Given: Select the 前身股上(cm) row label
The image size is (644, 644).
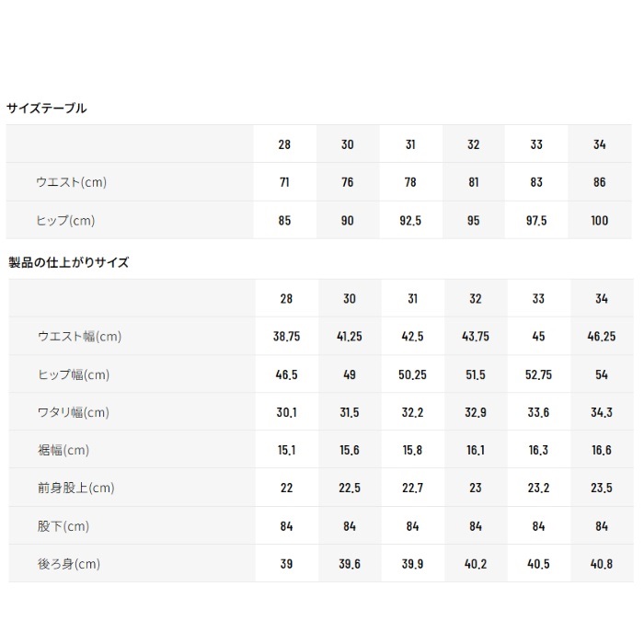Looking at the screenshot, I should coord(75,488).
